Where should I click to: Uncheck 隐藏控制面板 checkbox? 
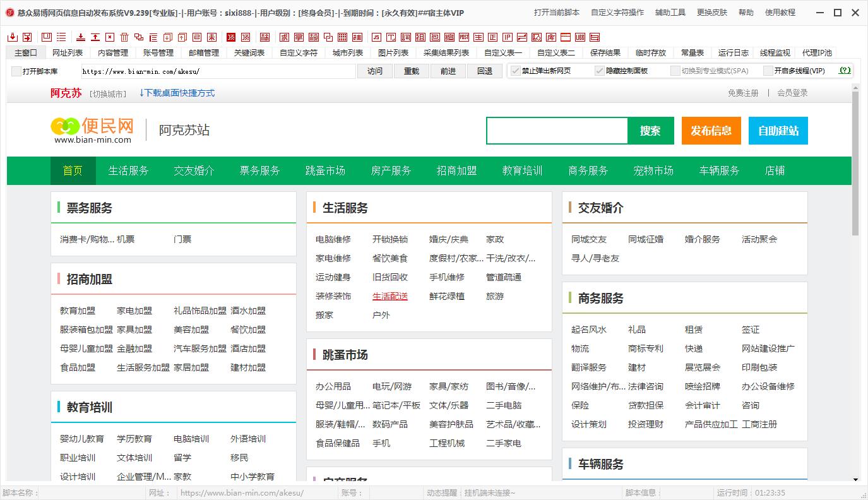coord(600,71)
